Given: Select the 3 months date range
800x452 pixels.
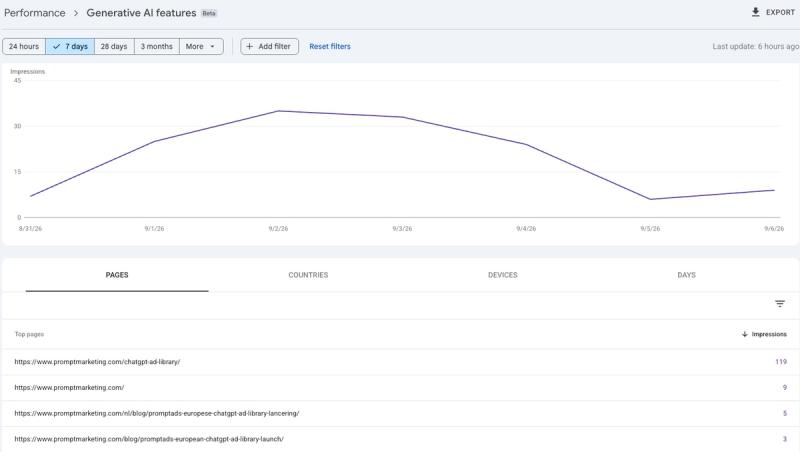Looking at the screenshot, I should click(157, 46).
